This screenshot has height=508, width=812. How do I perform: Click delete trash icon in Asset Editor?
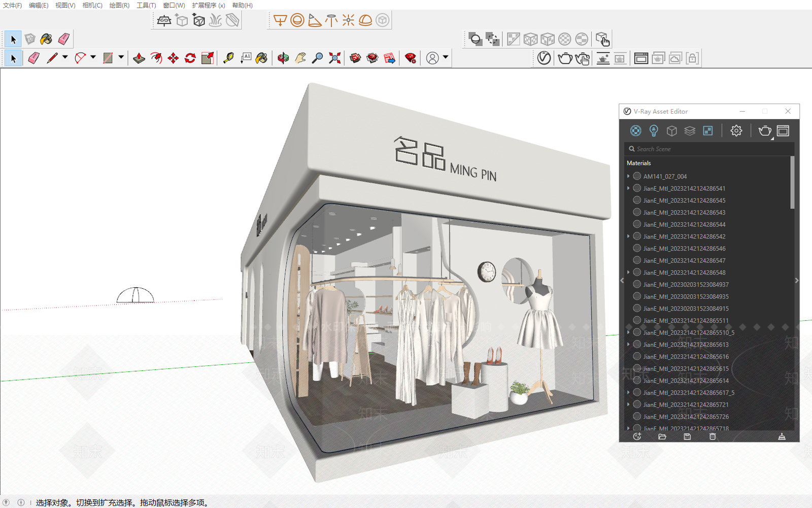pos(713,436)
